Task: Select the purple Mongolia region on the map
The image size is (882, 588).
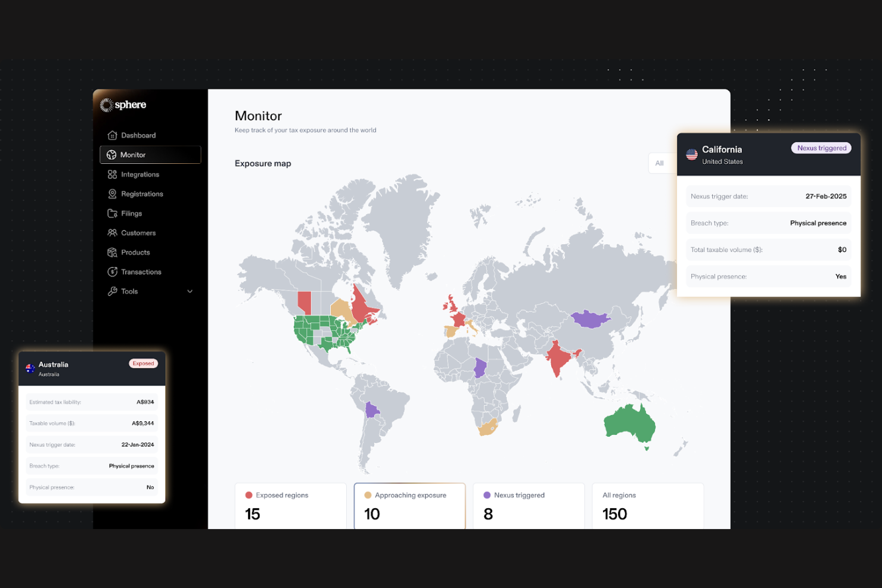Action: (x=591, y=318)
